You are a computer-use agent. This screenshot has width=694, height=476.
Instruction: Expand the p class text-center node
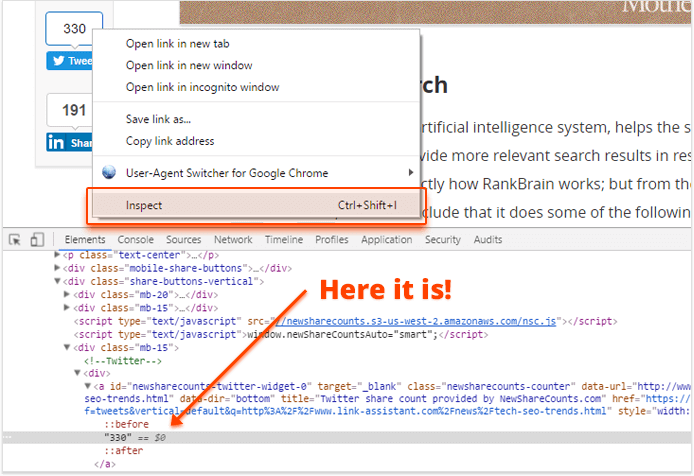57,255
